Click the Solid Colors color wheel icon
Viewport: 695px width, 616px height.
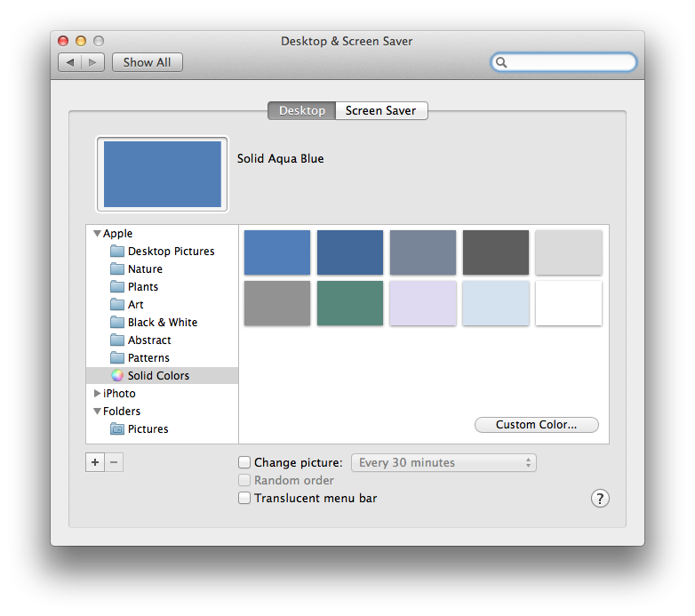click(117, 375)
